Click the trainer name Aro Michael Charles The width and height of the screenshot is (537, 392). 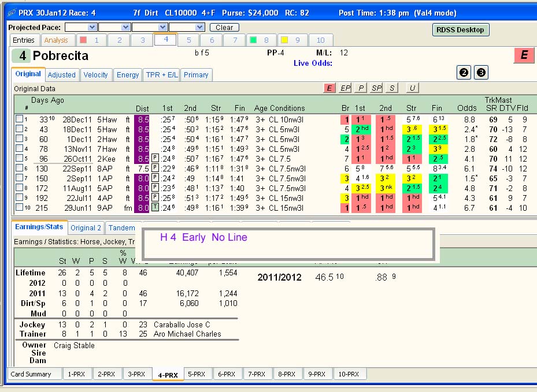click(x=187, y=334)
